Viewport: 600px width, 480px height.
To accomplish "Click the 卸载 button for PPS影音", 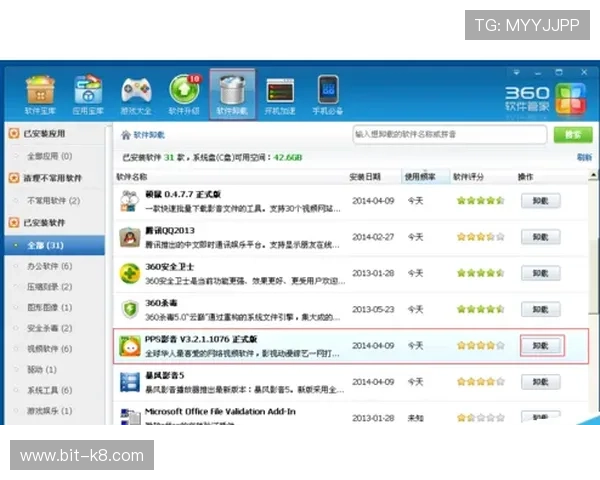I will [540, 346].
